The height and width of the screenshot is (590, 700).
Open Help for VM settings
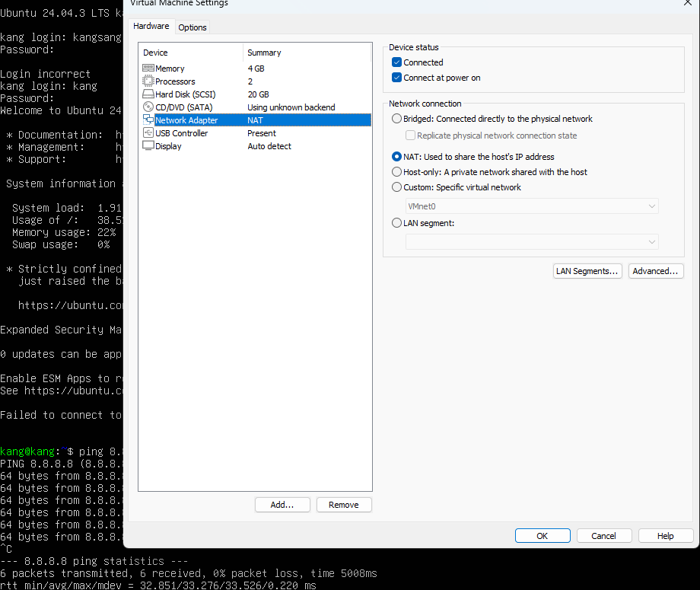click(x=665, y=535)
